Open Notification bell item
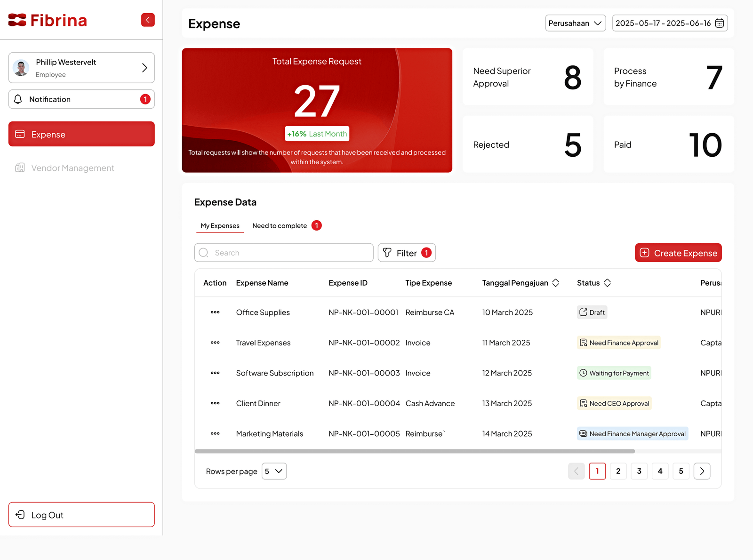Viewport: 753px width, 560px height. click(81, 99)
